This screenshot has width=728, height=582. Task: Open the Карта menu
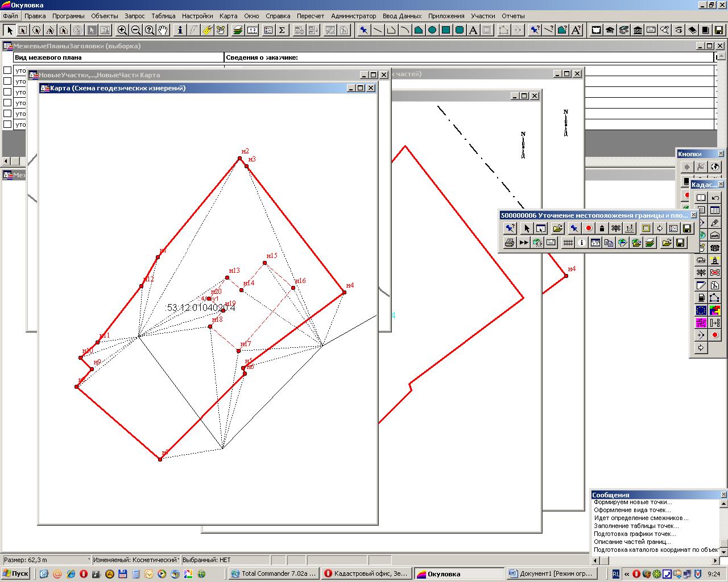[x=228, y=16]
